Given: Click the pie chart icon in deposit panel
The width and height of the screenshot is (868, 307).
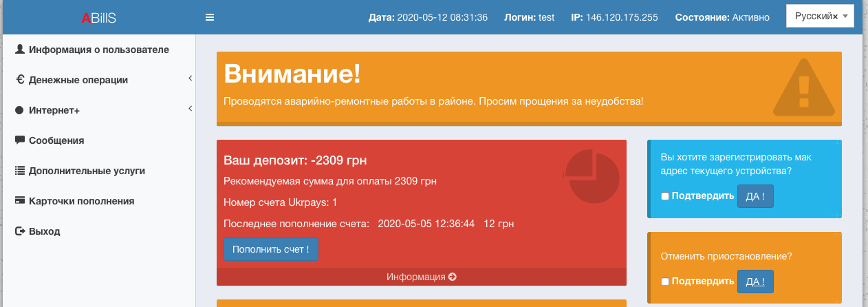Looking at the screenshot, I should pyautogui.click(x=591, y=176).
